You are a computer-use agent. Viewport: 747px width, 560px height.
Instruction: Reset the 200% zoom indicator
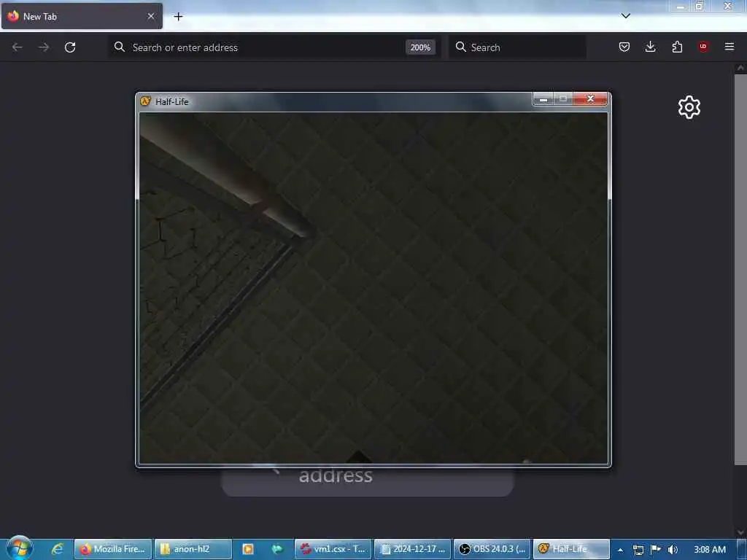click(420, 47)
